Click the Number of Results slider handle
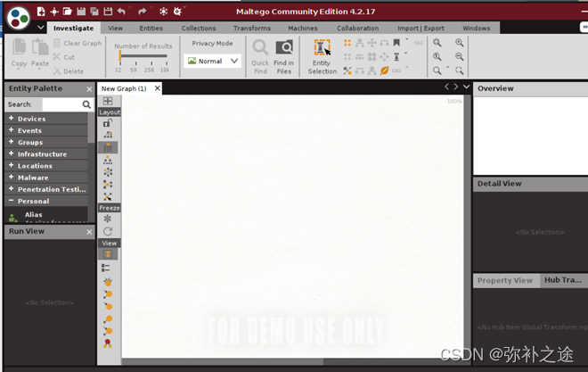The image size is (588, 372). click(120, 56)
